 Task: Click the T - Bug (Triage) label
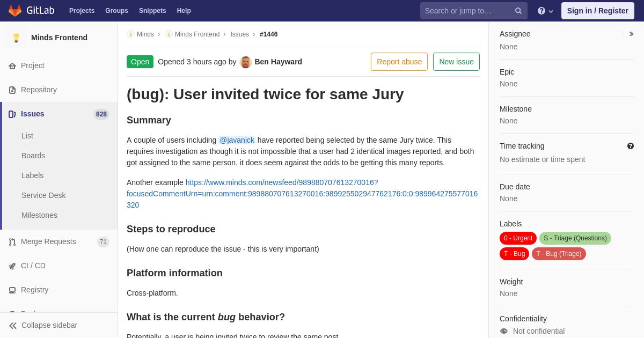click(559, 254)
